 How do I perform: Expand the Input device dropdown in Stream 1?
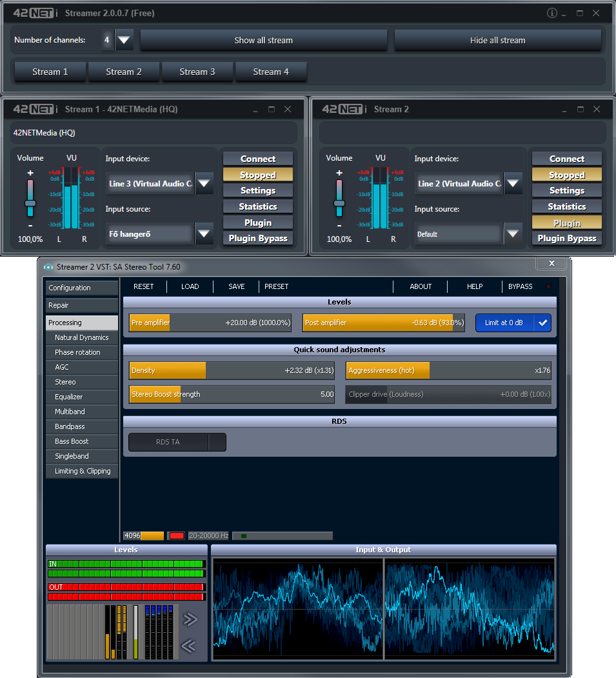pos(204,183)
